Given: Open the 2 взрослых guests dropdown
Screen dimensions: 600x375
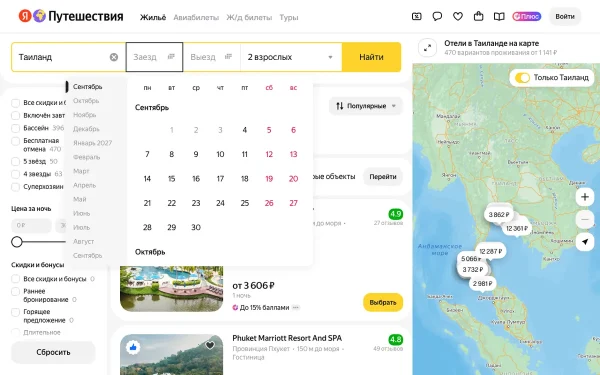Looking at the screenshot, I should [291, 57].
